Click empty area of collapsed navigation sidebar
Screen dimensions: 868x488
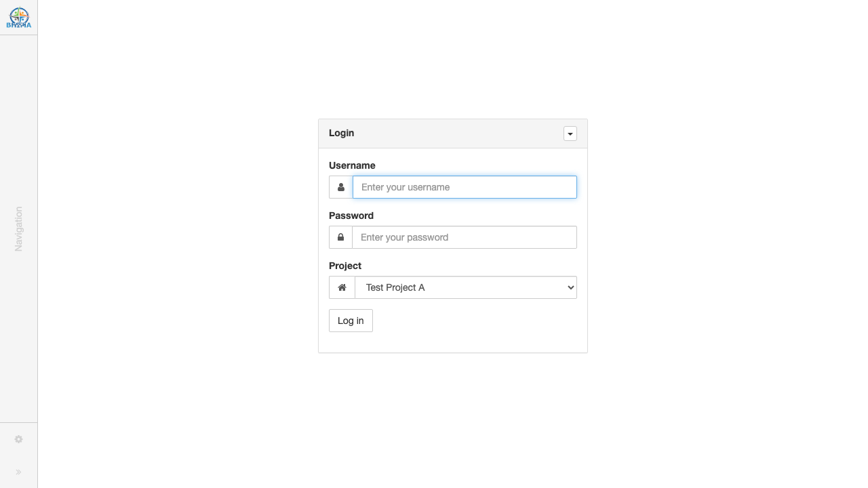18,122
